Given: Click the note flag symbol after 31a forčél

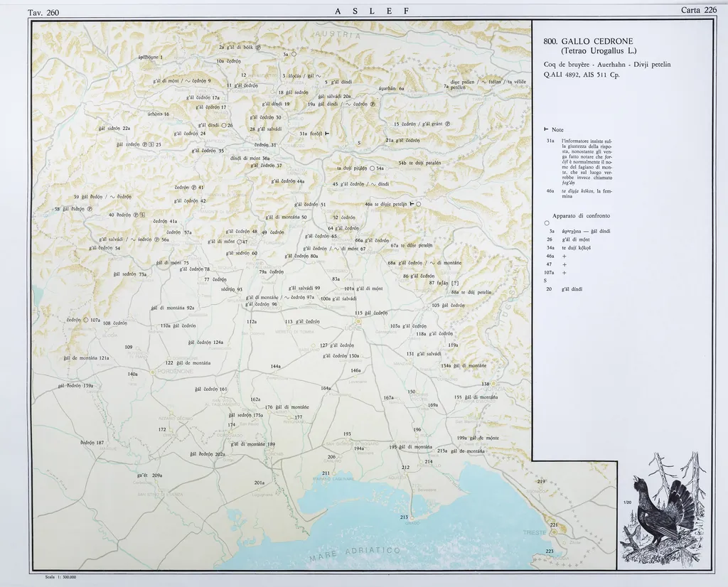Looking at the screenshot, I should tap(327, 133).
